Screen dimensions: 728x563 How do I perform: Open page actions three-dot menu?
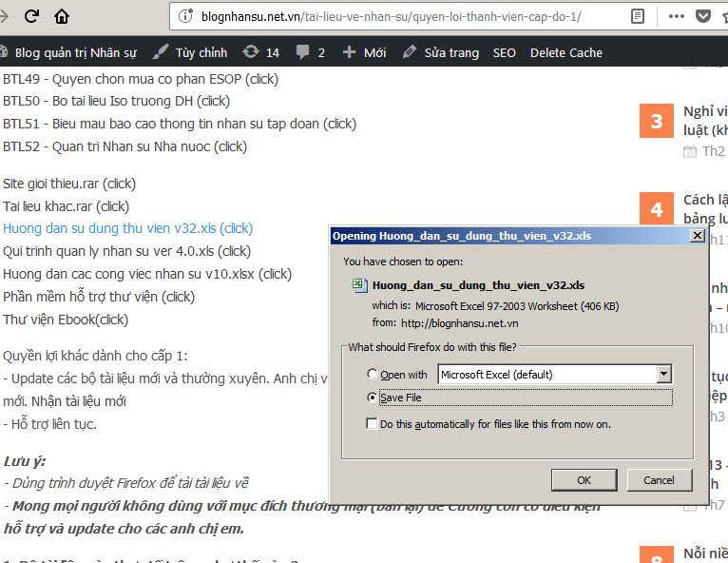coord(676,16)
